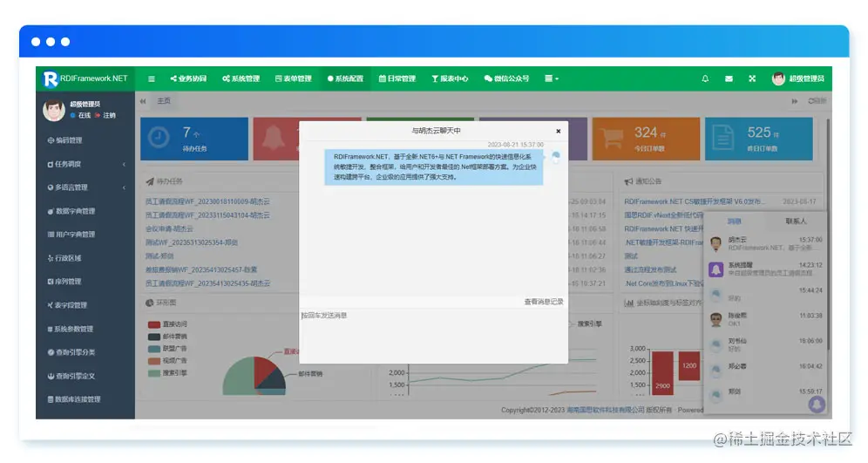Toggle the 联盟广告 teal legend swatch
Screen dimensions: 868x463
click(x=154, y=349)
